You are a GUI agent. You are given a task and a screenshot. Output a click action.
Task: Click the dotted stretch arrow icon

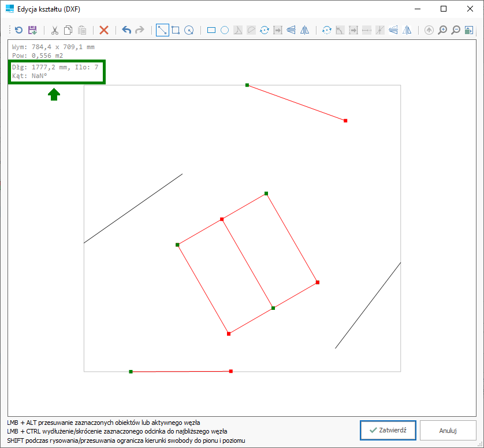click(x=353, y=30)
